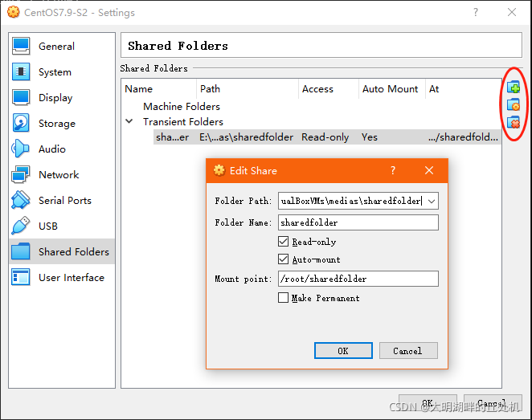This screenshot has width=532, height=420.
Task: Enable the Make Permanent checkbox
Action: tap(284, 298)
